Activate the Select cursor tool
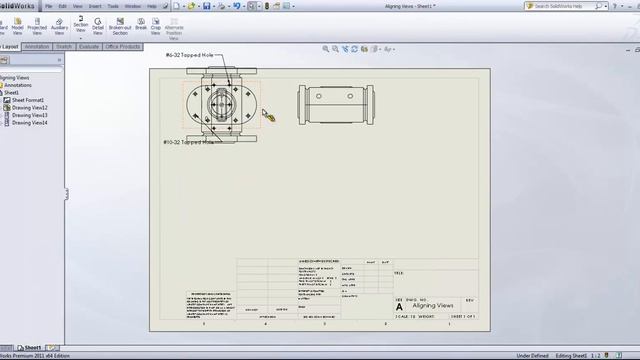Image resolution: width=640 pixels, height=360 pixels. [252, 6]
